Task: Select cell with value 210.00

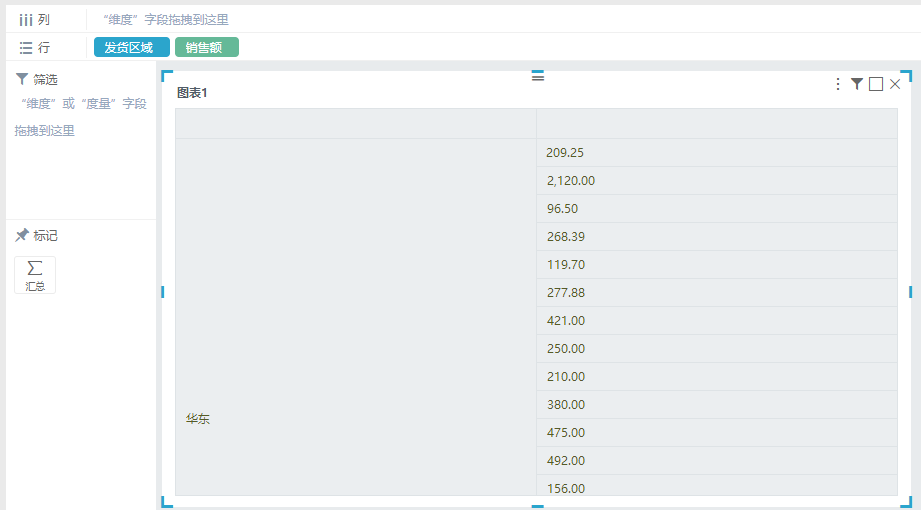Action: click(x=717, y=377)
